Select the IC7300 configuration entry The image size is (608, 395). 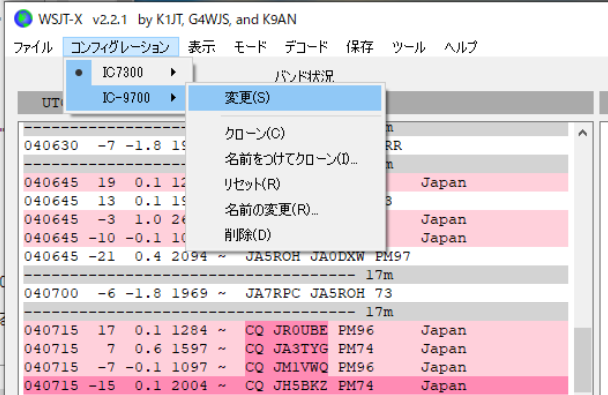(x=129, y=72)
